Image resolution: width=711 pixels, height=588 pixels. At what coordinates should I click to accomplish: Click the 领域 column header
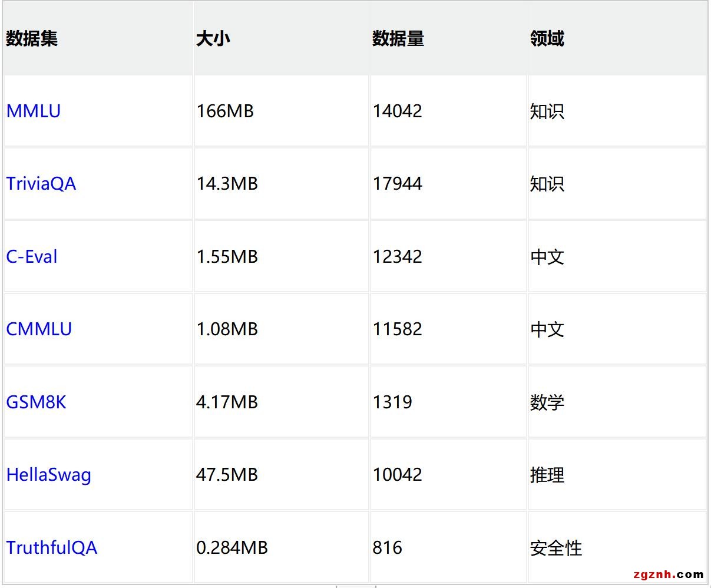(547, 39)
